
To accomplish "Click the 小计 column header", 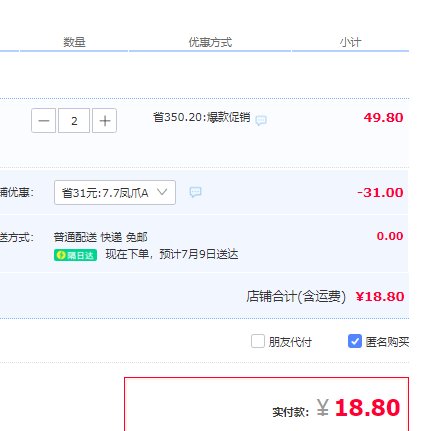I will click(350, 42).
